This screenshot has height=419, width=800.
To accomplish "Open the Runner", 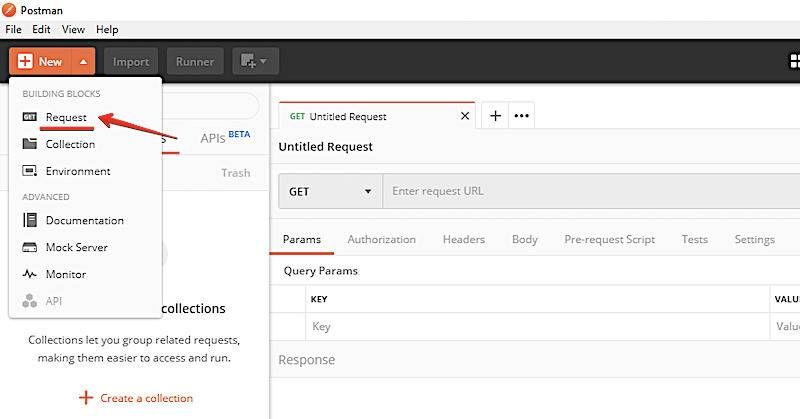I will (x=195, y=62).
